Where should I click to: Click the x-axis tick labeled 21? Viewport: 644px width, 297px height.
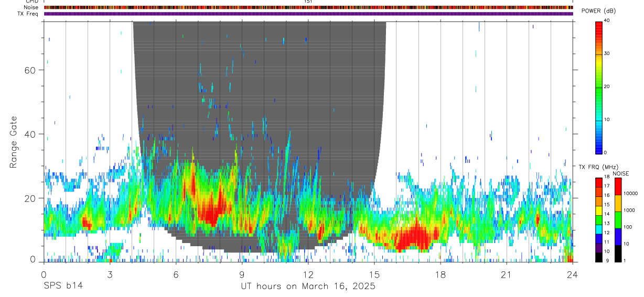point(507,274)
